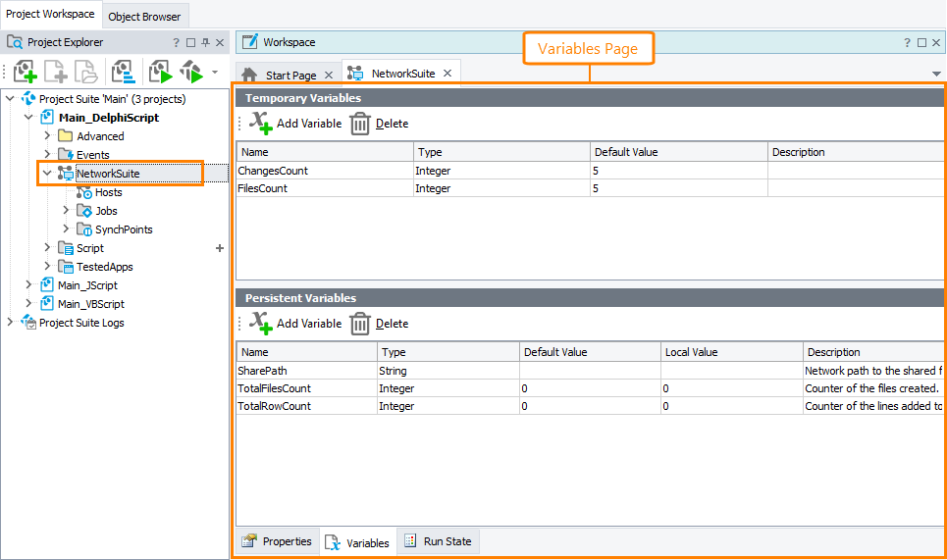
Task: Click the Run Project Suite icon
Action: click(190, 72)
